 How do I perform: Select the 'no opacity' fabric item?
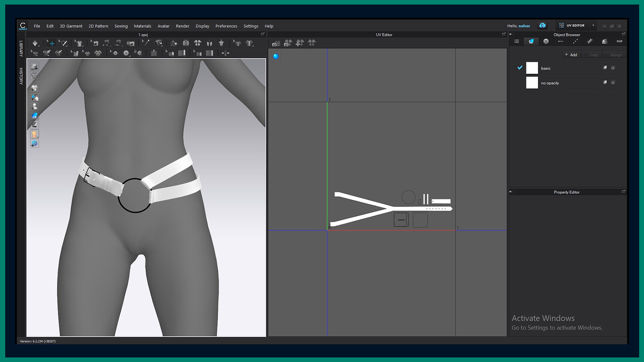pyautogui.click(x=550, y=83)
